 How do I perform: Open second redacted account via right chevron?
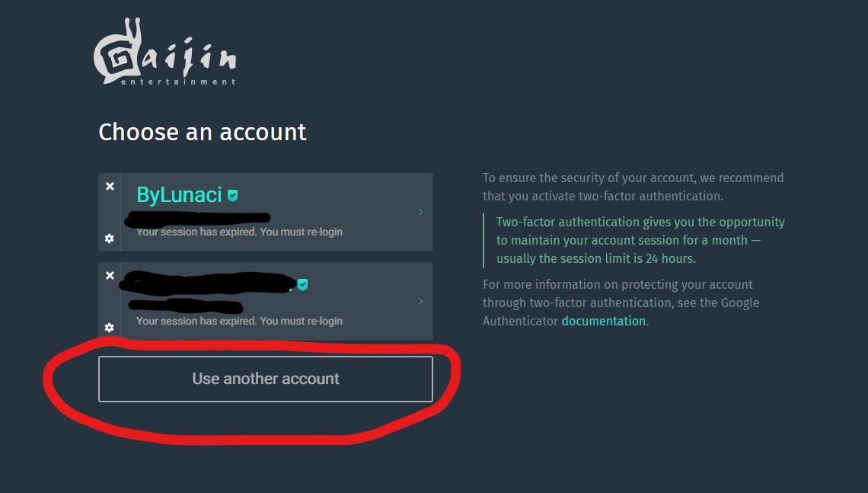point(420,301)
